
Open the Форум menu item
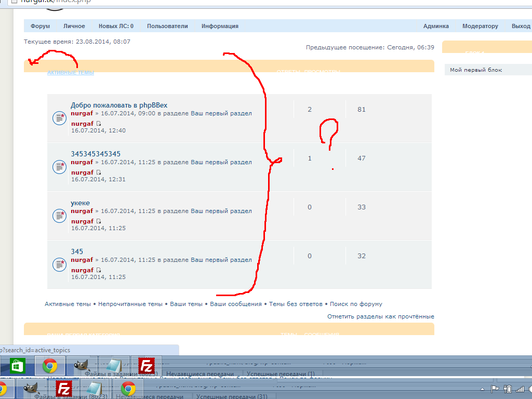click(x=40, y=26)
